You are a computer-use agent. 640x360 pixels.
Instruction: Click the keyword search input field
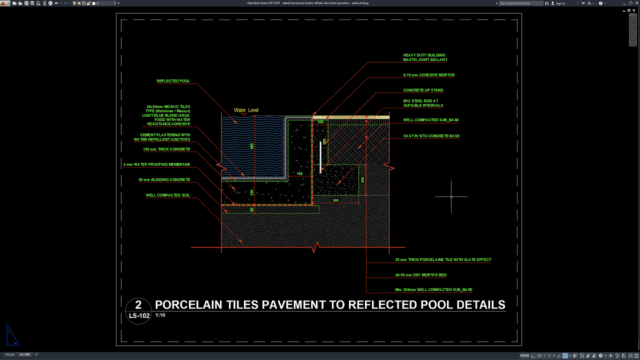click(521, 3)
